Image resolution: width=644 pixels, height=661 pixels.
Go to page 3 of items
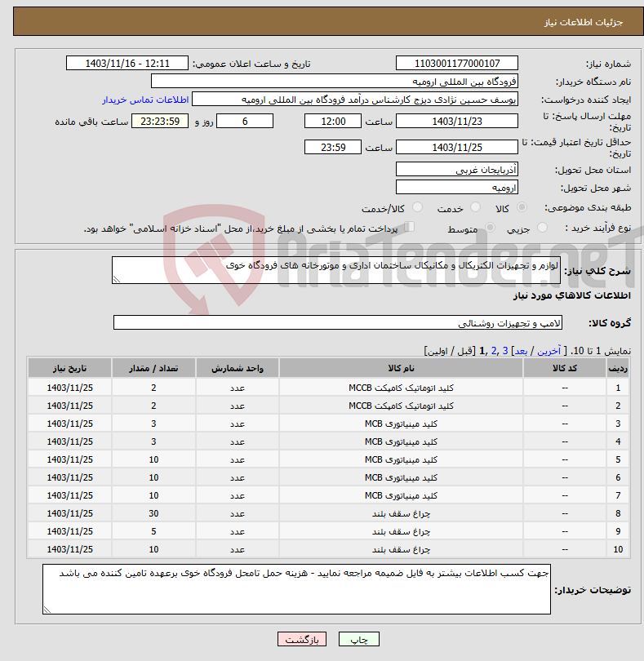click(x=504, y=351)
